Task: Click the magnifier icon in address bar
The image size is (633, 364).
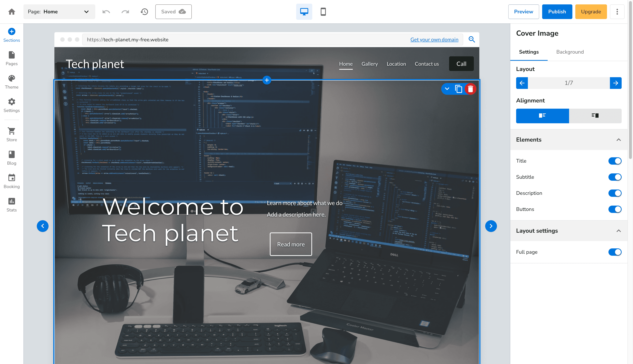Action: pos(472,39)
